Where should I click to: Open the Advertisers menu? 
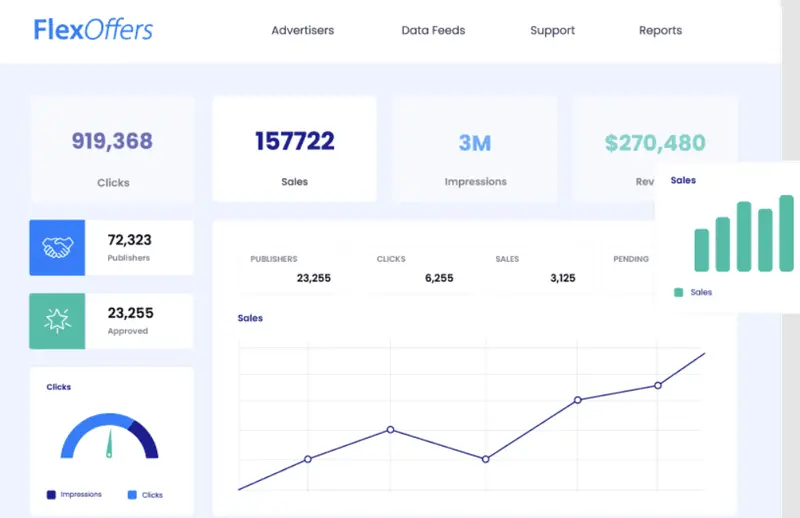[x=302, y=30]
